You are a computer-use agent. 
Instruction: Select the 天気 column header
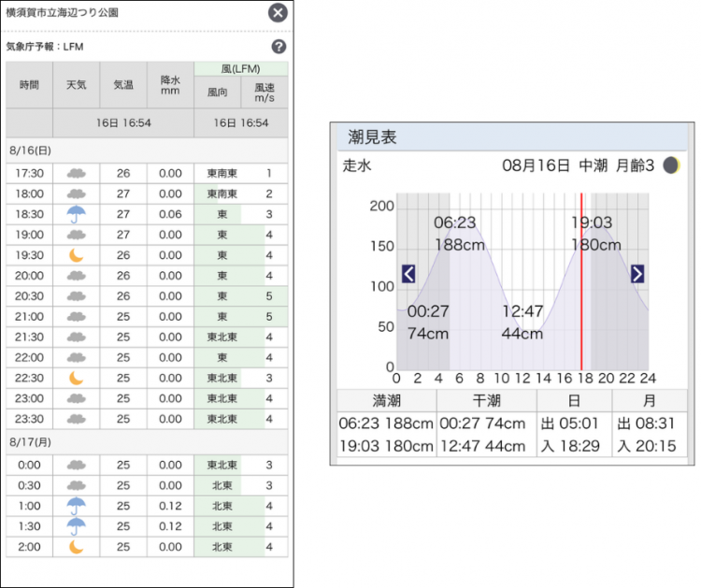coord(77,85)
